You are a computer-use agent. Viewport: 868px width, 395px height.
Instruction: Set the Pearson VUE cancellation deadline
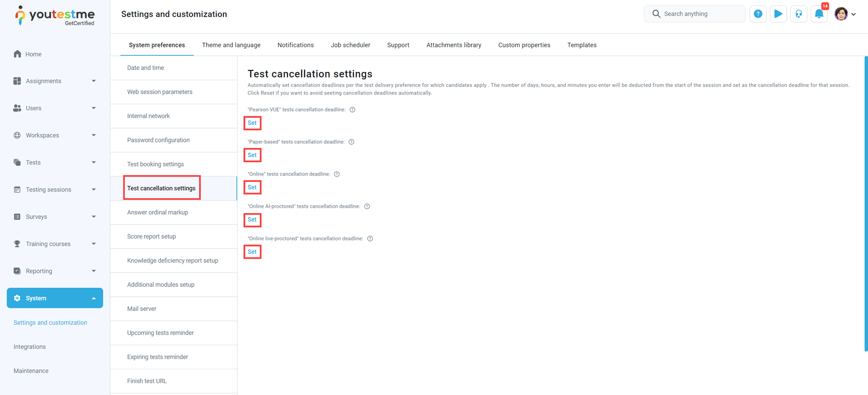tap(252, 123)
